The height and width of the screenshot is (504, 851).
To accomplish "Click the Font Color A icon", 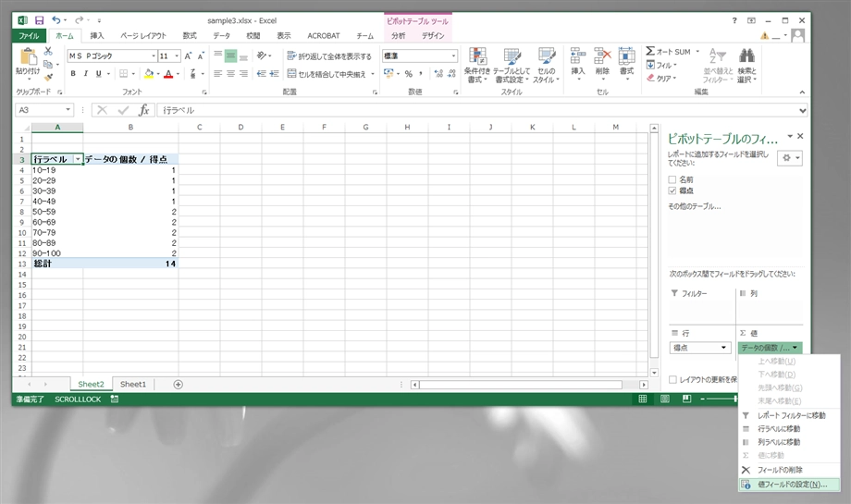I will tap(168, 74).
